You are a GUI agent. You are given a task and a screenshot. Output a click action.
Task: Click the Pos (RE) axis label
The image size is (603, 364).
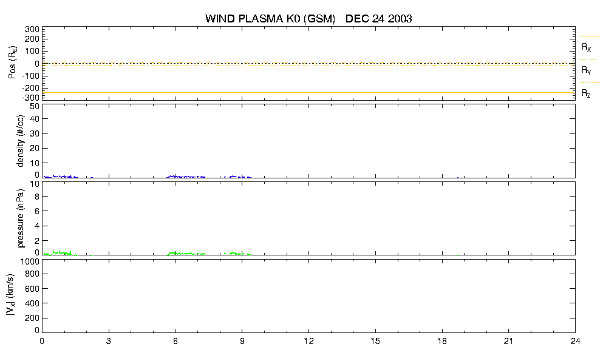[12, 62]
